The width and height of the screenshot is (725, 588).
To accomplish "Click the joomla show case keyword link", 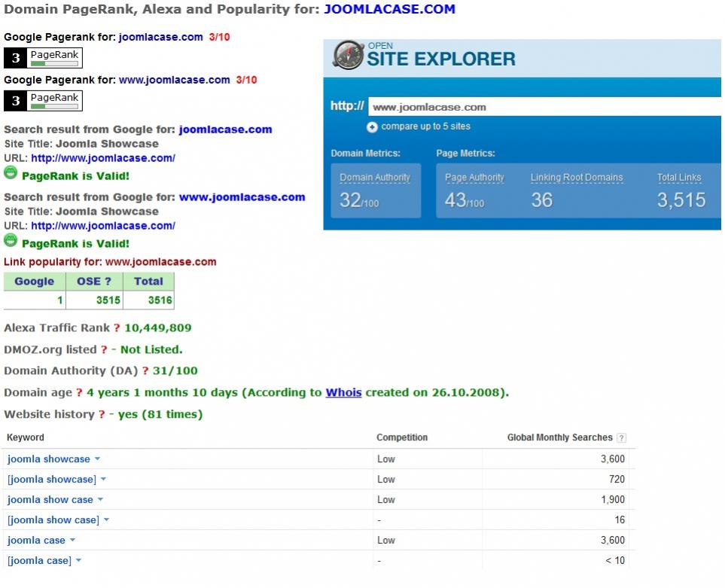I will [50, 500].
